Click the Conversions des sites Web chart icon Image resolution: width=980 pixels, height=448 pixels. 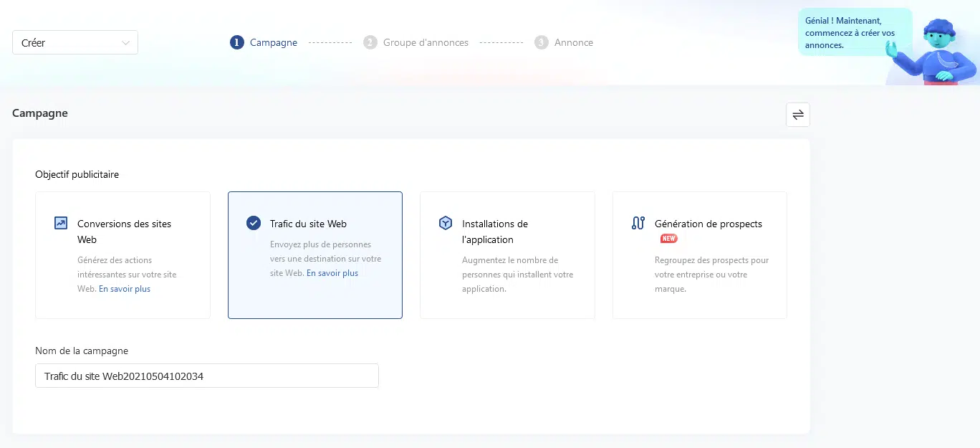61,223
